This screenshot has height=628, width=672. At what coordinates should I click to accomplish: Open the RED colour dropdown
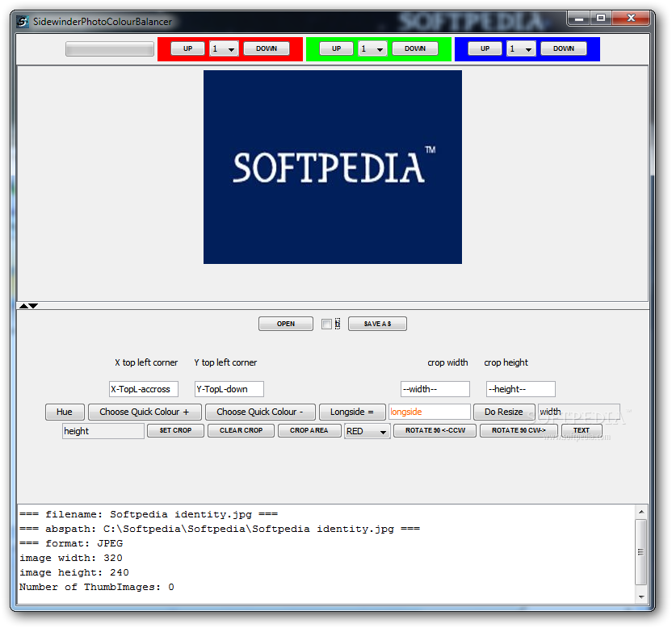tap(367, 431)
